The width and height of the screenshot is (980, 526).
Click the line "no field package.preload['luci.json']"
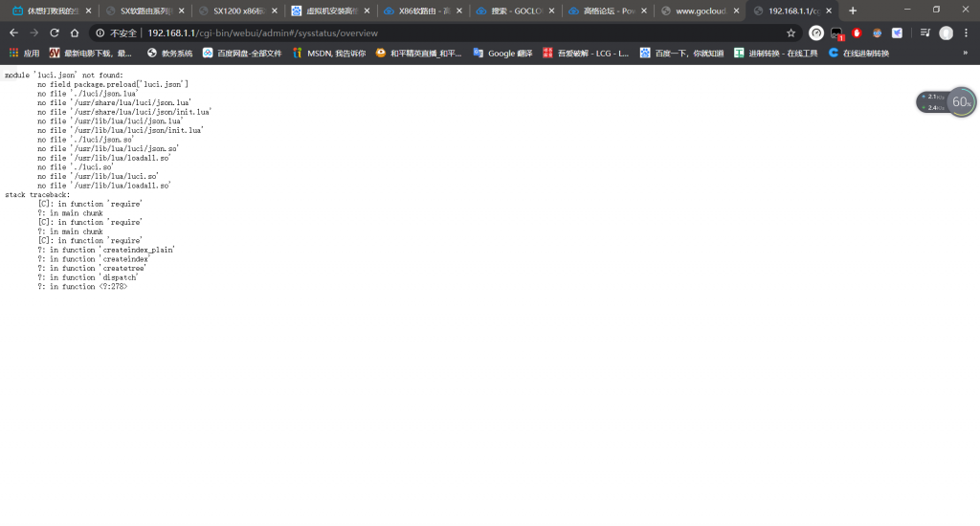pos(113,84)
